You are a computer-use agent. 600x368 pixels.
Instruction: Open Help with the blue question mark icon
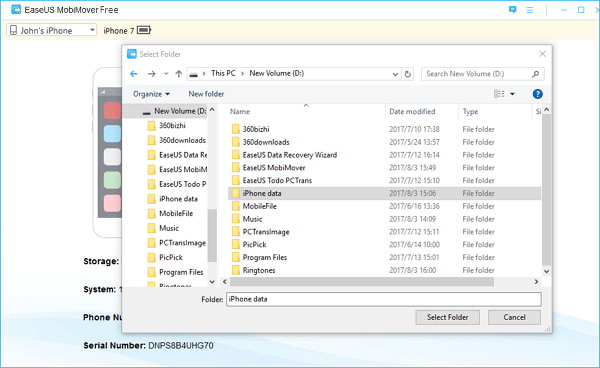tap(537, 94)
